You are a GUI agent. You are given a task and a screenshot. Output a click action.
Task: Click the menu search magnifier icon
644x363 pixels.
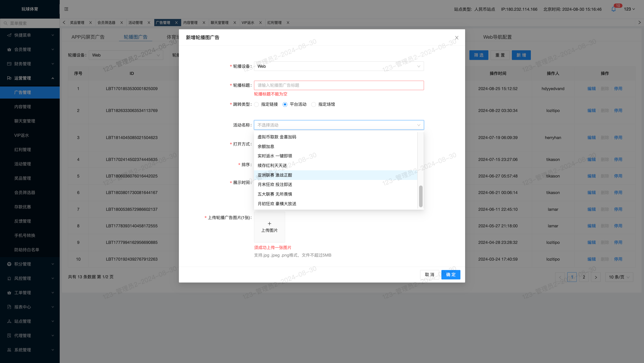6,23
